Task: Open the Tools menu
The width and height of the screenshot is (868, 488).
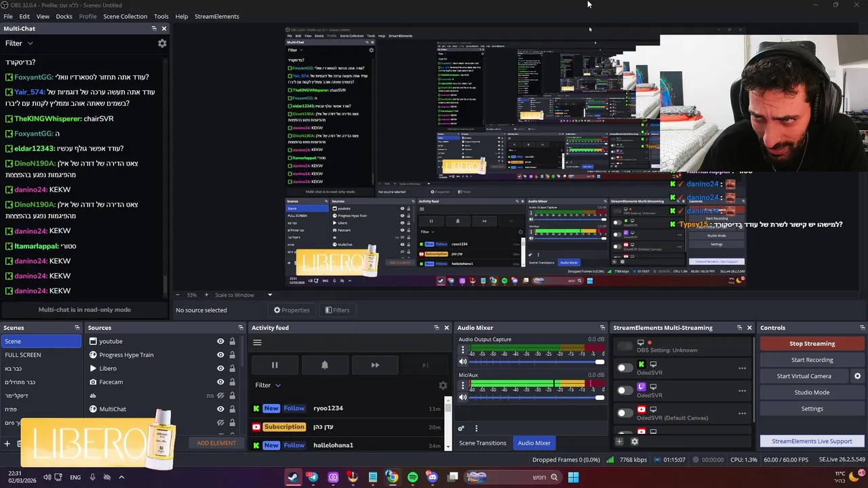Action: click(x=161, y=16)
